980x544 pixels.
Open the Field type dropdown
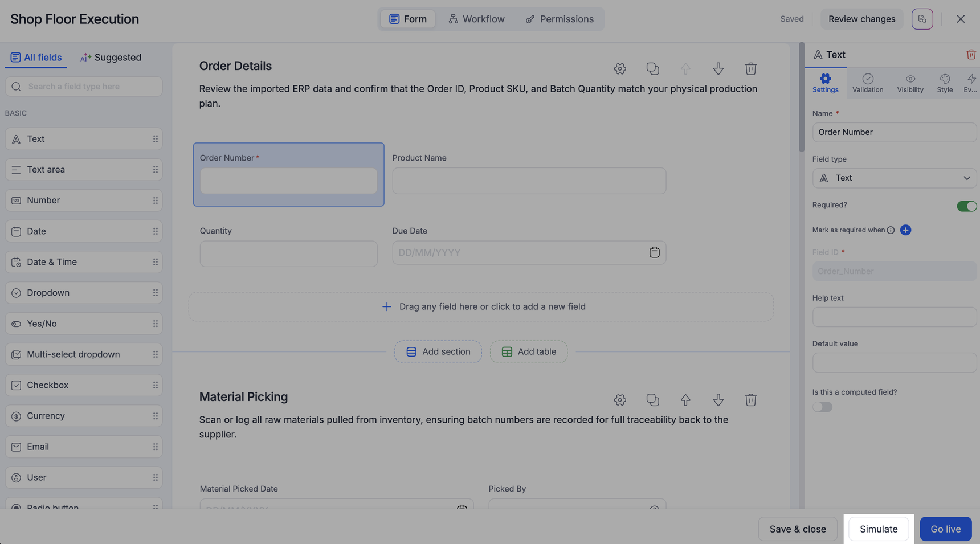click(894, 178)
